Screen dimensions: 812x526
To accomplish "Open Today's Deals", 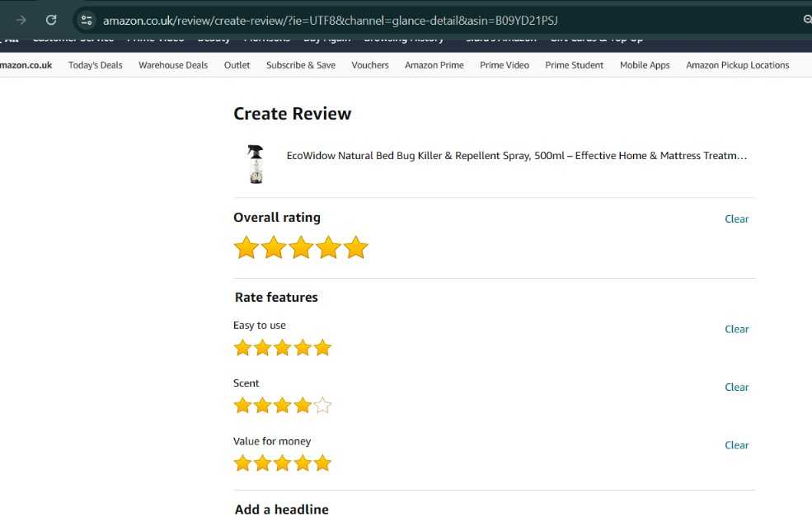I will [96, 65].
